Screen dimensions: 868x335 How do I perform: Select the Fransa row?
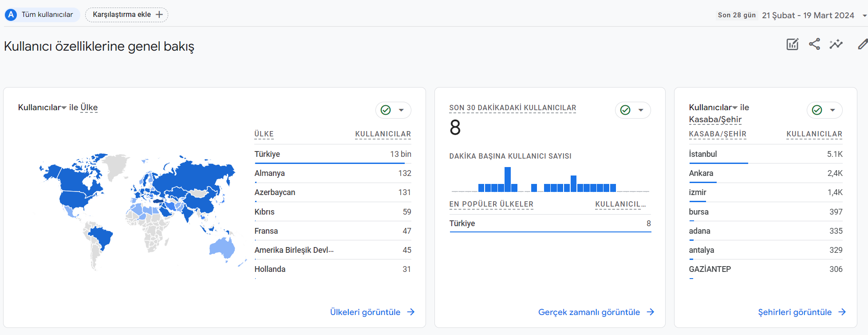tap(333, 231)
